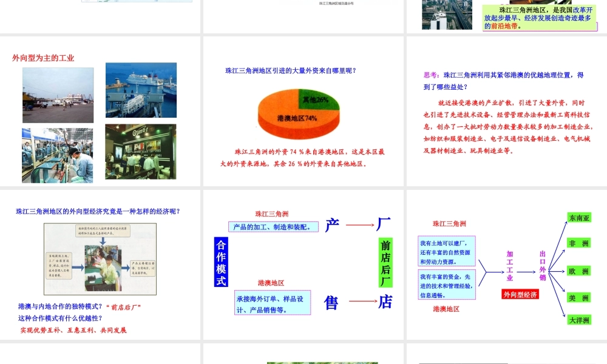
Task: Click the green vertical box 前店后厂
Action: (385, 263)
